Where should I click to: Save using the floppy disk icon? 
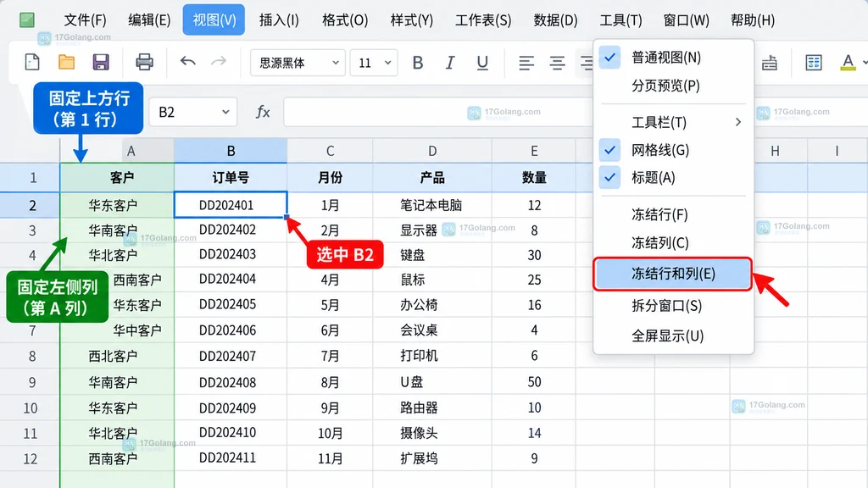[x=101, y=62]
